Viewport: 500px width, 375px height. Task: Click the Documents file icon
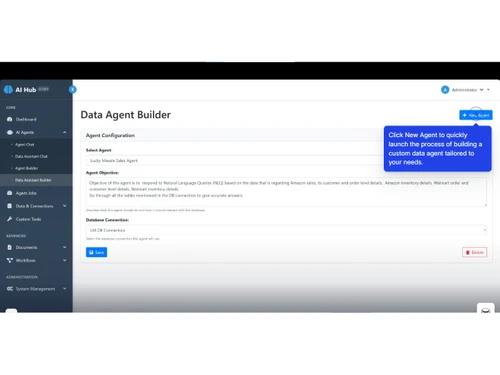[x=10, y=247]
